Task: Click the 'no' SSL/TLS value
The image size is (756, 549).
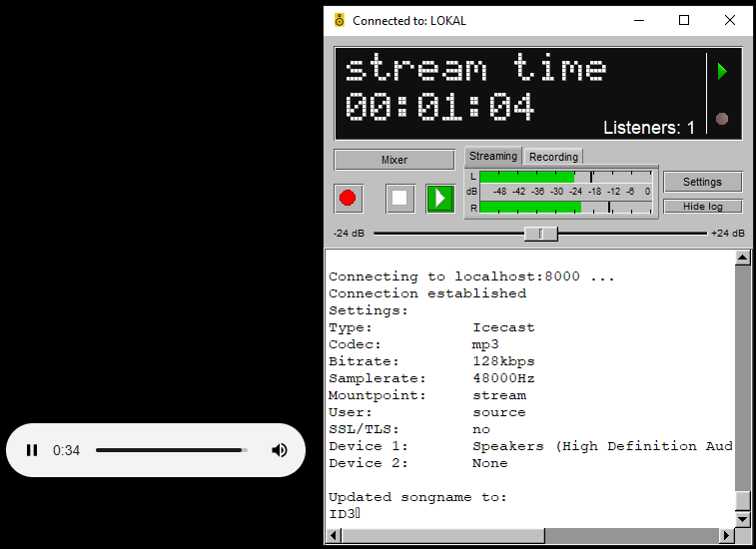Action: coord(481,429)
